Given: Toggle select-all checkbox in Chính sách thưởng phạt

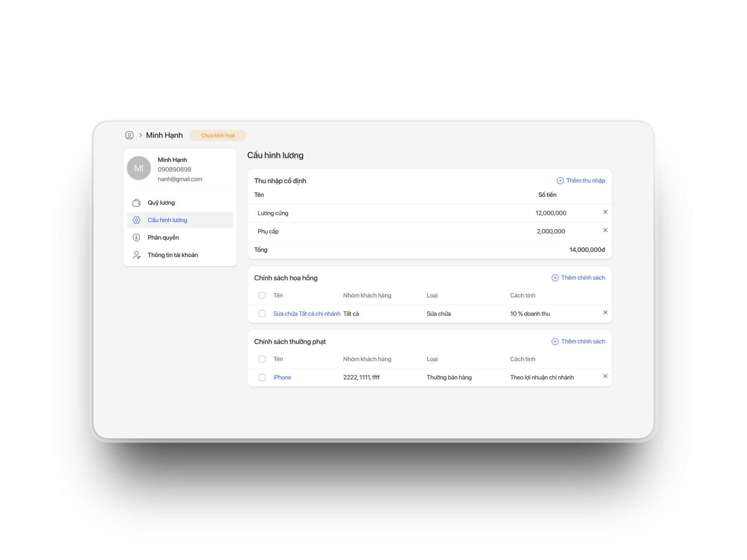Looking at the screenshot, I should [x=262, y=359].
